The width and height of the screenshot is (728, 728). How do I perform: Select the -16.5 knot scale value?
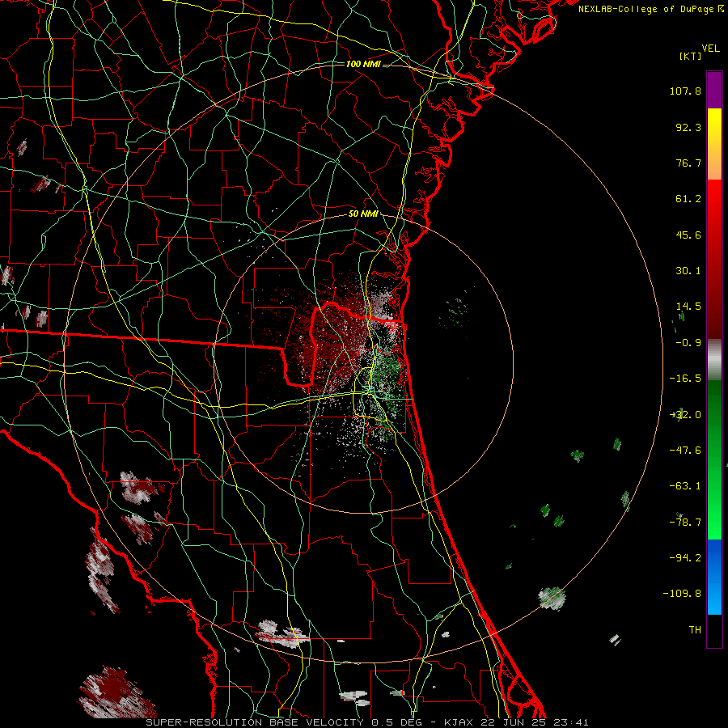click(x=685, y=379)
